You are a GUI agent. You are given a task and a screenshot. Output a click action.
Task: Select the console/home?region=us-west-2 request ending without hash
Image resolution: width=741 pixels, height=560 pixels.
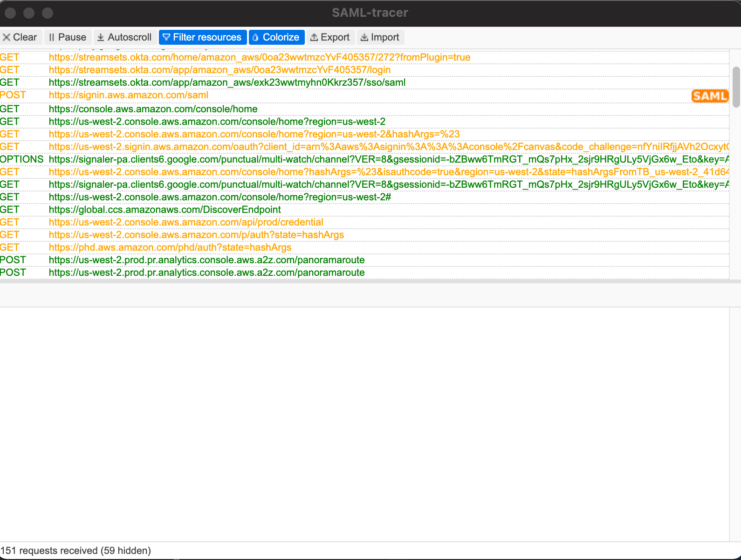tap(364, 122)
